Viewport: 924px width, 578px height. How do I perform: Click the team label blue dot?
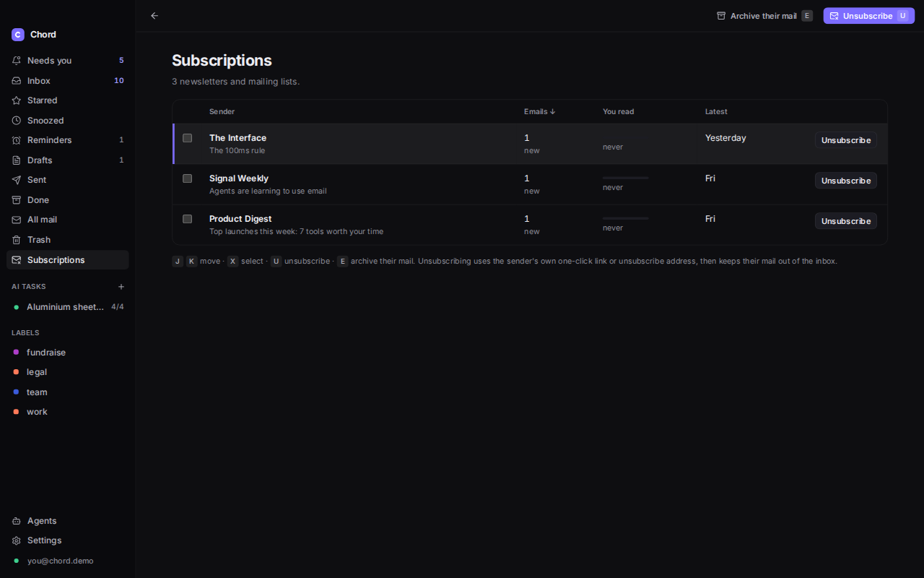pos(16,392)
